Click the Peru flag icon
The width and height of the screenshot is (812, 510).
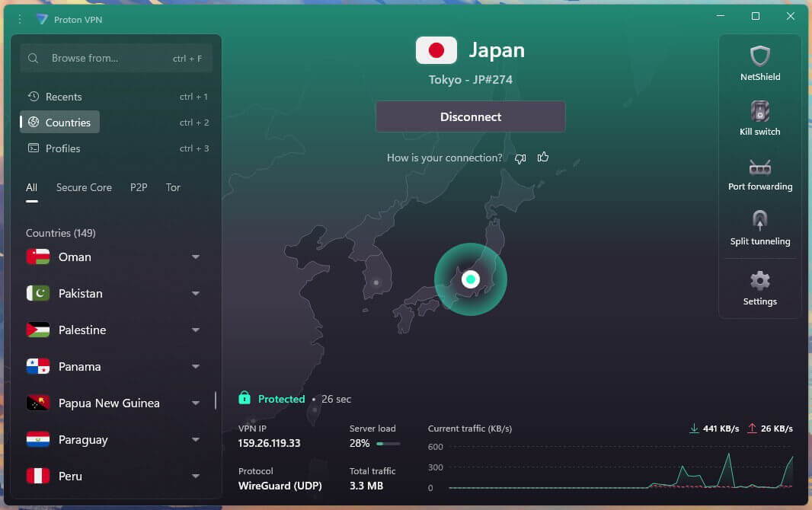(38, 476)
